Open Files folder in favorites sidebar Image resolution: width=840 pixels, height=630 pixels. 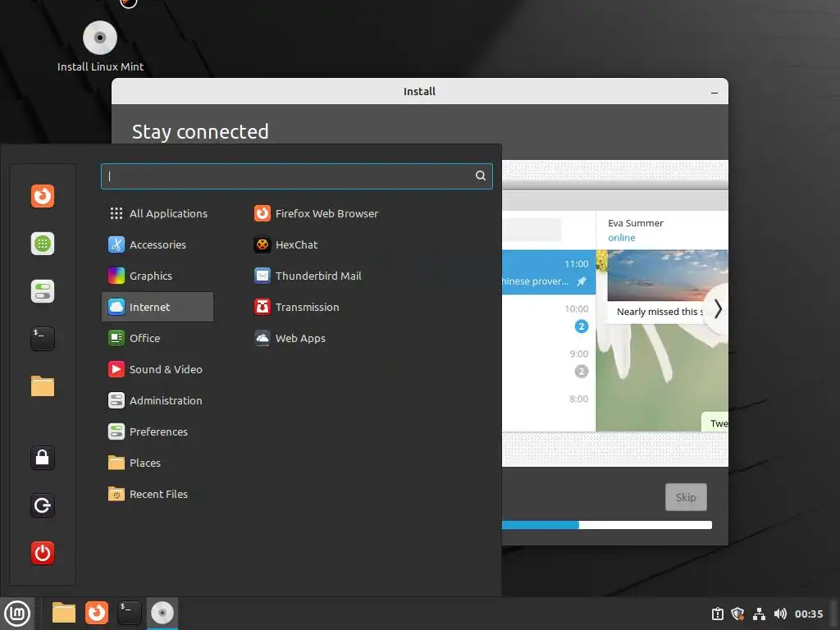[x=43, y=386]
